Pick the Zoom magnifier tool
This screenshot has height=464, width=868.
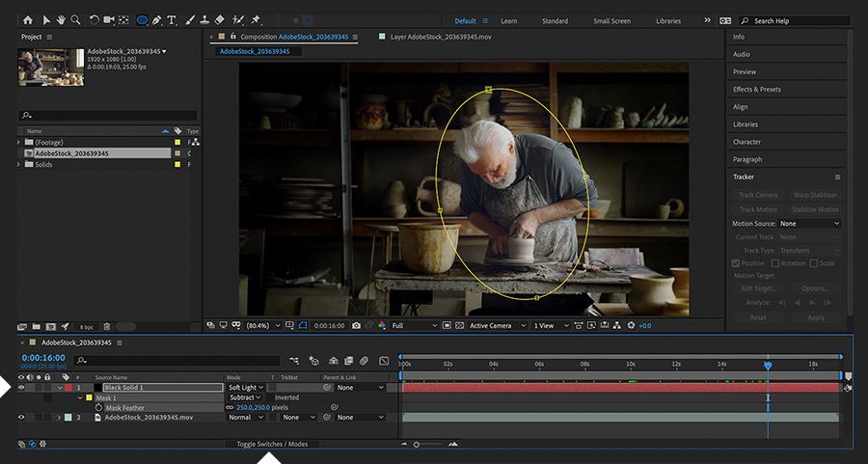coord(75,19)
